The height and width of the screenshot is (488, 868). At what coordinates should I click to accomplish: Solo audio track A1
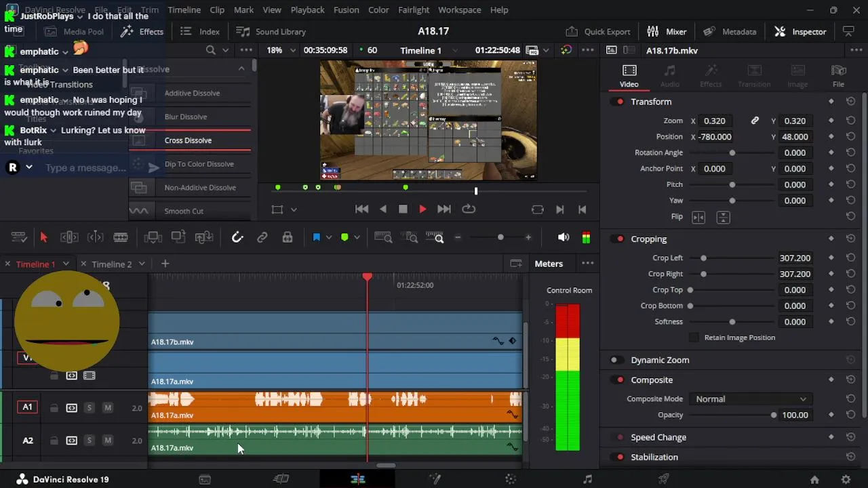tap(89, 408)
